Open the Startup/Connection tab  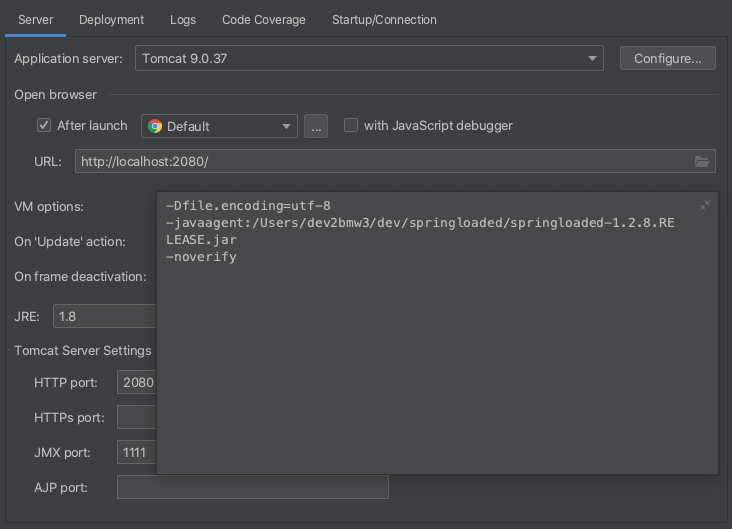tap(384, 20)
